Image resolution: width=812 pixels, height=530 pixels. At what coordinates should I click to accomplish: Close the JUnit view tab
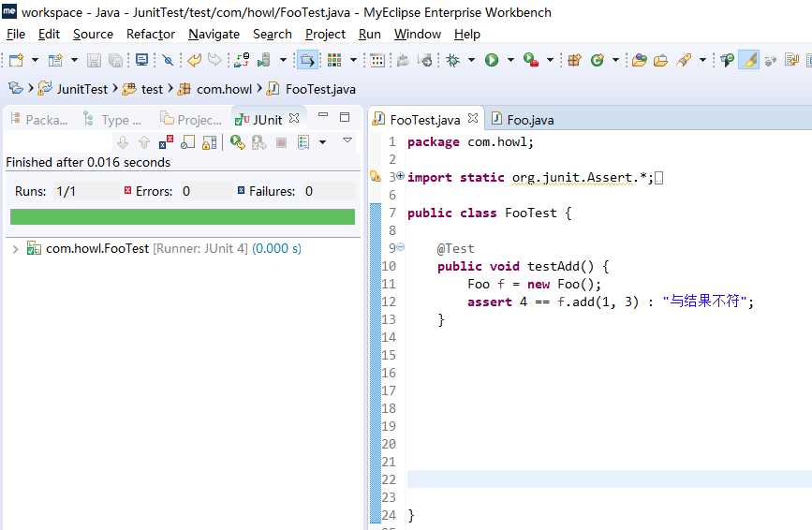coord(294,119)
